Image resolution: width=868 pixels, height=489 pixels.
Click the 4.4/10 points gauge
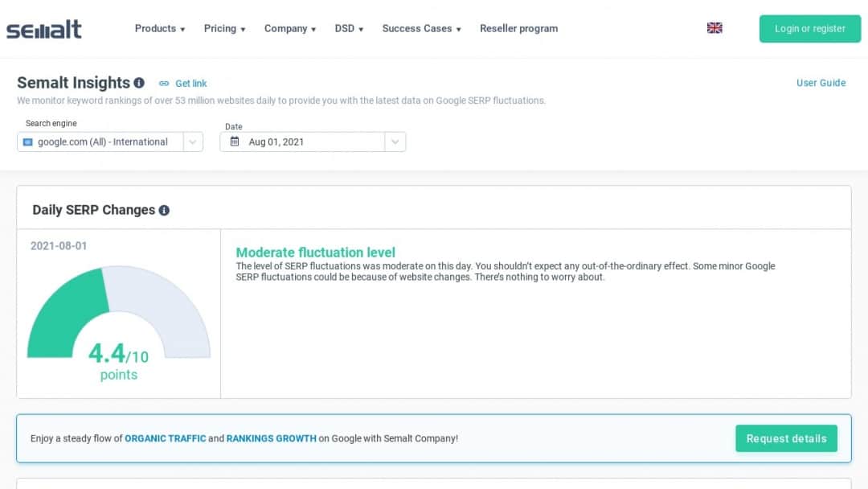(118, 322)
